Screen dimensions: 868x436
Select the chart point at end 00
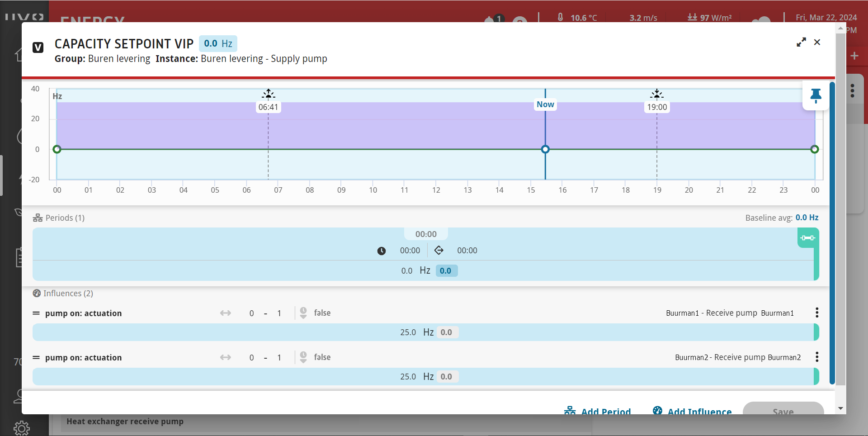pyautogui.click(x=815, y=149)
